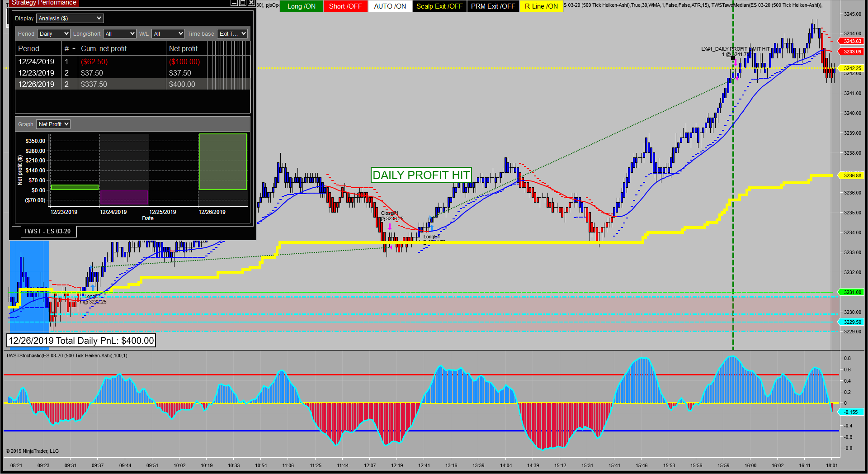Open the Display Analysis ($) dropdown
868x474 pixels.
point(70,19)
